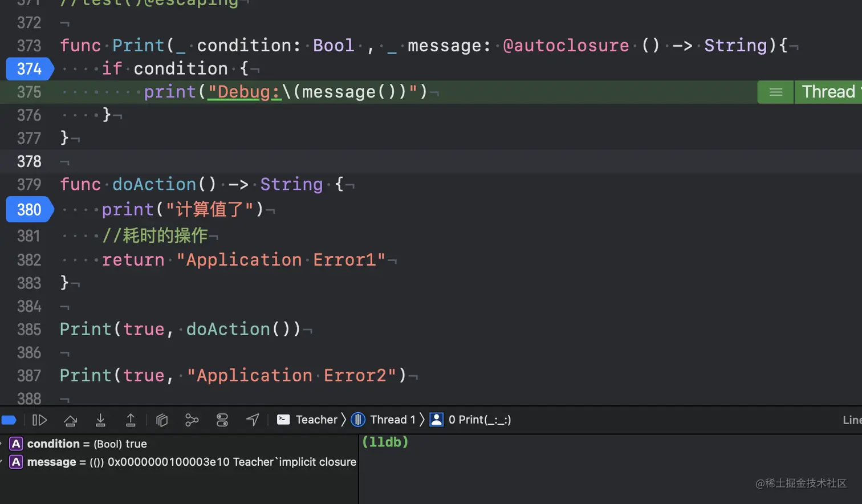862x504 pixels.
Task: Continue program execution in debug bar
Action: click(x=39, y=420)
